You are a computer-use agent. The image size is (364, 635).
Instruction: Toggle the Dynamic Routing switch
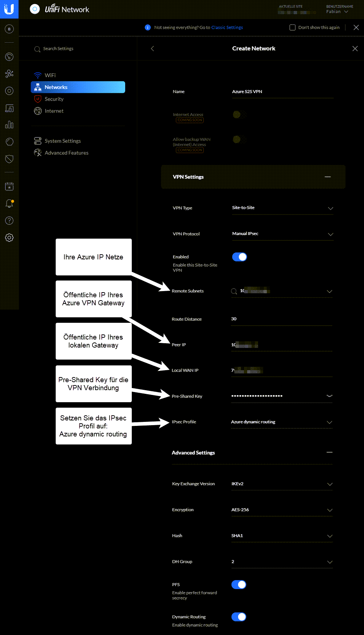239,617
